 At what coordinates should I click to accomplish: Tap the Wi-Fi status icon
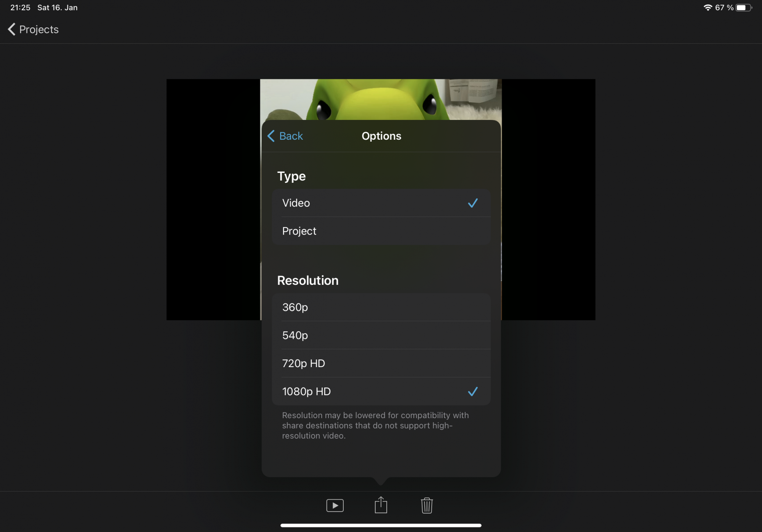click(708, 8)
